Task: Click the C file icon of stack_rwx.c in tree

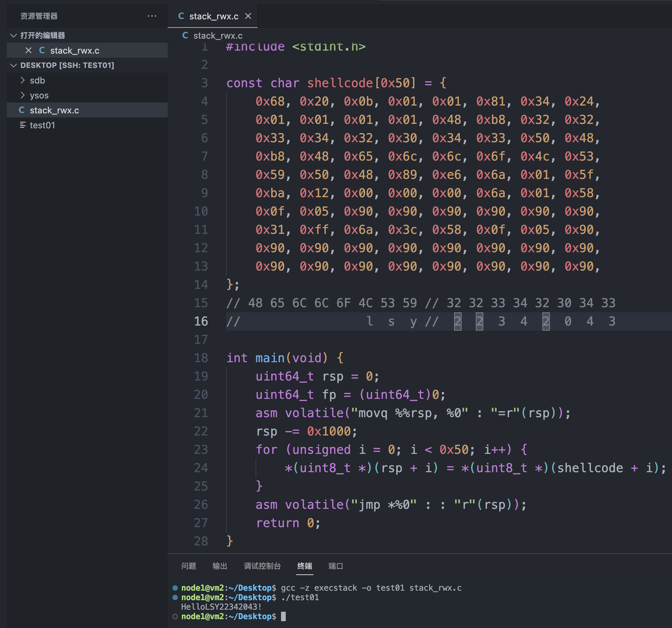Action: click(x=22, y=110)
